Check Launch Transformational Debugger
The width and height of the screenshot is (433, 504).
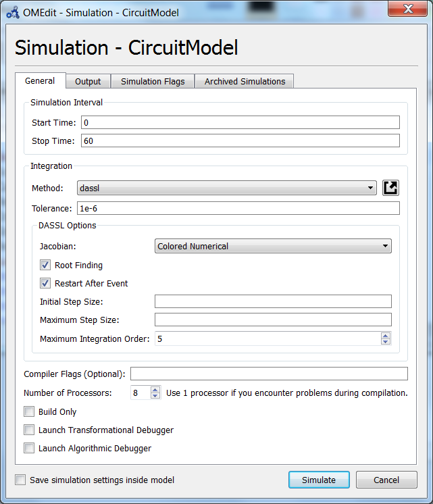[x=29, y=430]
